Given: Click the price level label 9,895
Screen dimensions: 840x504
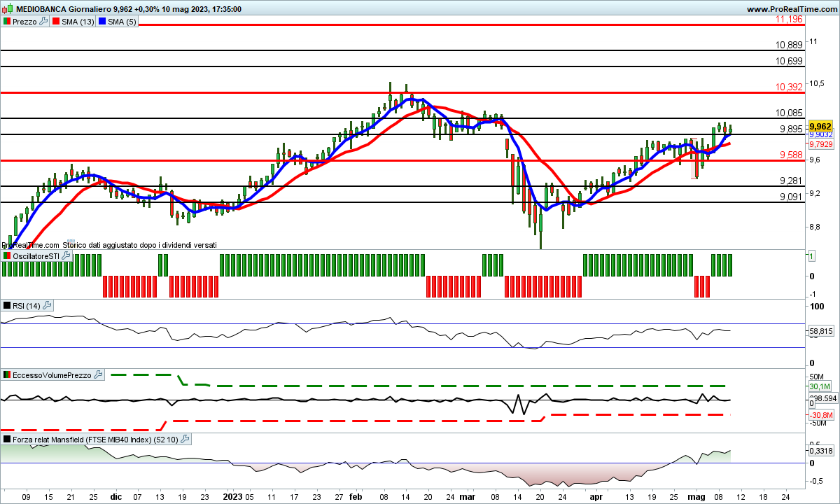Looking at the screenshot, I should 790,129.
